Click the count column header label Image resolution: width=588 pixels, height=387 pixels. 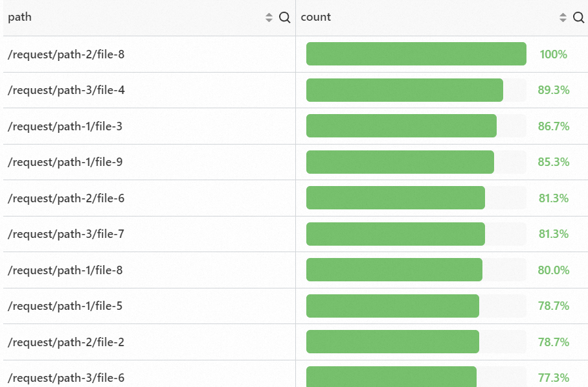(316, 18)
